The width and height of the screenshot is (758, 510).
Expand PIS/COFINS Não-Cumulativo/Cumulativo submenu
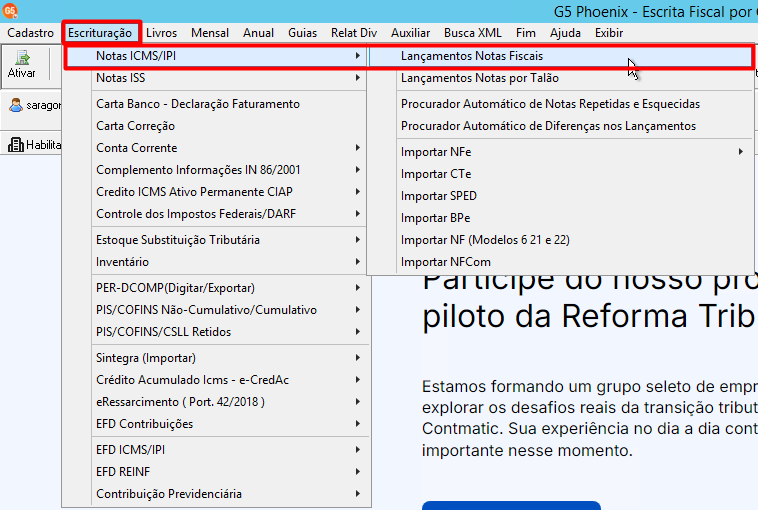[216, 310]
